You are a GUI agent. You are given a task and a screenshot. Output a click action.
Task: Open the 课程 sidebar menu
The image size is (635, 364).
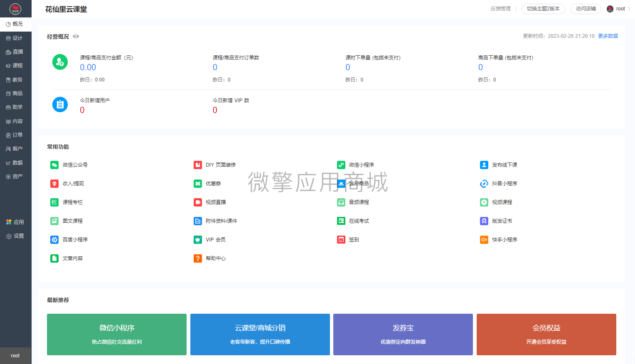click(16, 66)
